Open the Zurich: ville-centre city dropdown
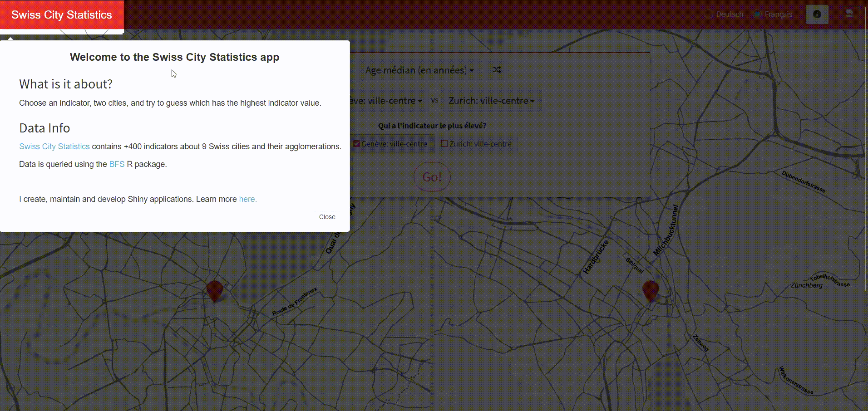The image size is (868, 411). pos(491,101)
